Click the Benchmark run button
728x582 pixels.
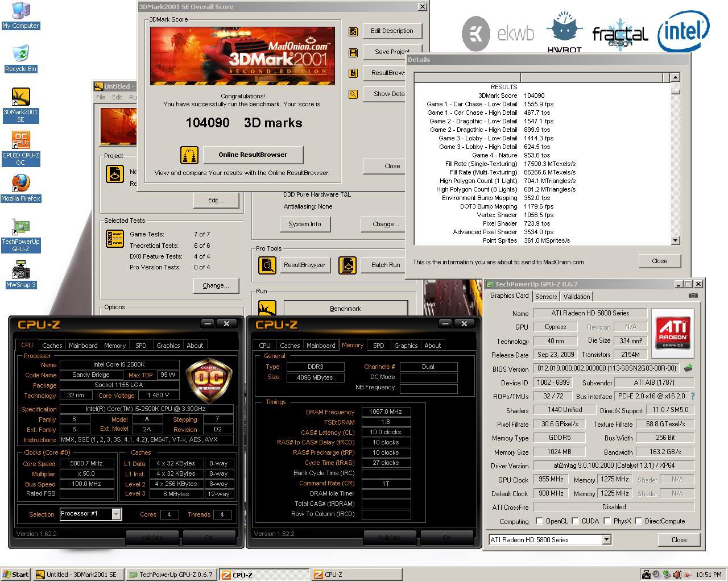(x=345, y=309)
